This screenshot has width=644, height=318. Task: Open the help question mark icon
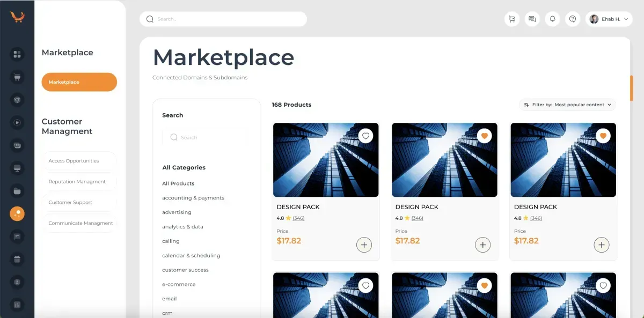tap(573, 19)
